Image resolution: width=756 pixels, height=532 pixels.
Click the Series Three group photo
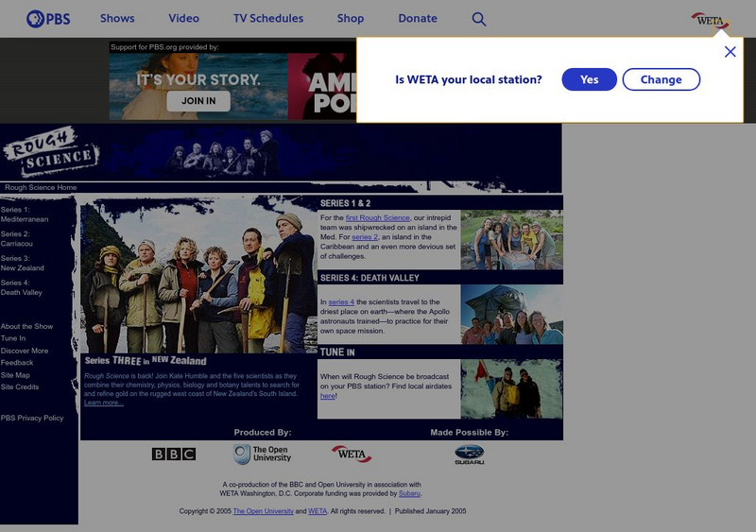click(x=198, y=274)
